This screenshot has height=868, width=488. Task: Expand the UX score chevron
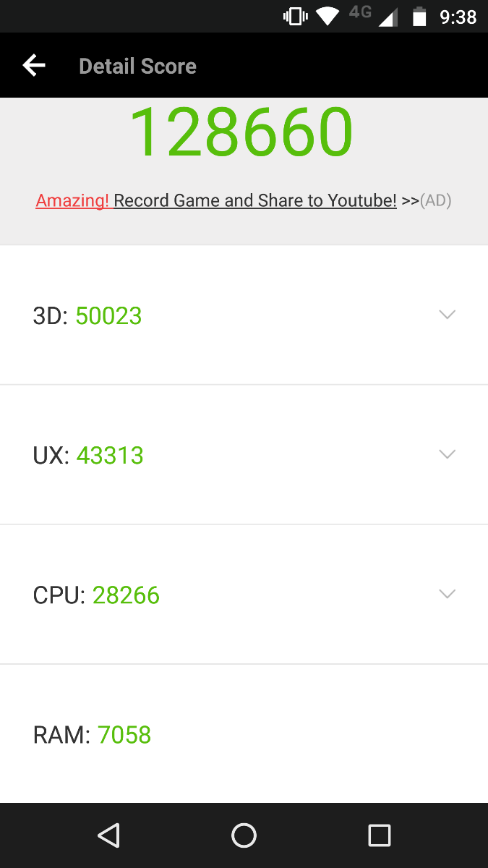coord(448,454)
